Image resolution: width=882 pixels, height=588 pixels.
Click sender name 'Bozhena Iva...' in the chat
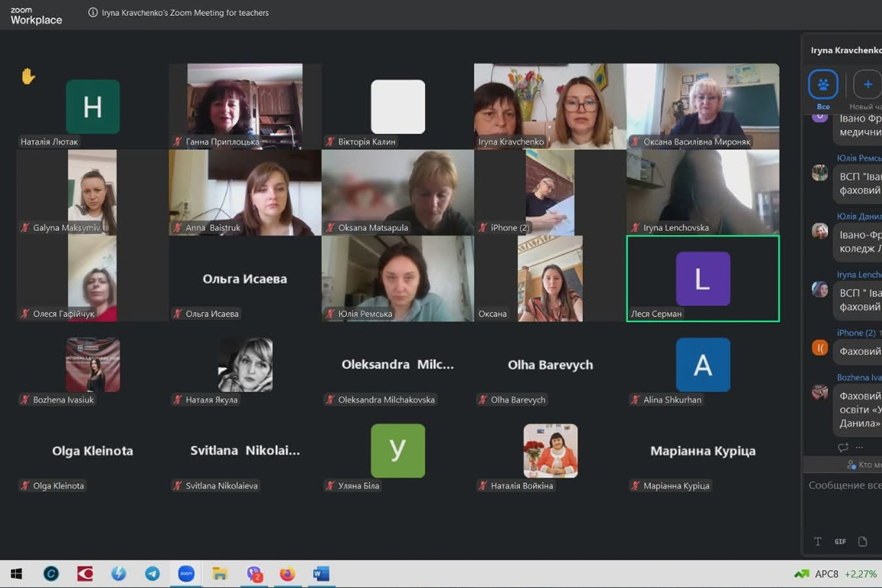click(859, 377)
